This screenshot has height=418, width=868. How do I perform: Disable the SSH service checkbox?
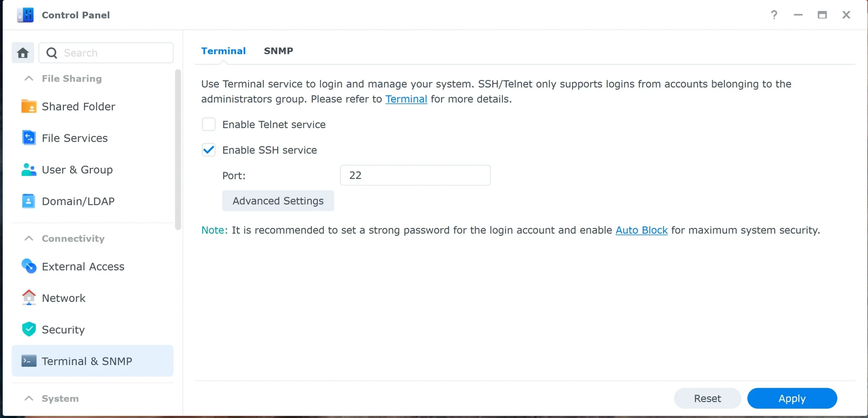pos(209,150)
